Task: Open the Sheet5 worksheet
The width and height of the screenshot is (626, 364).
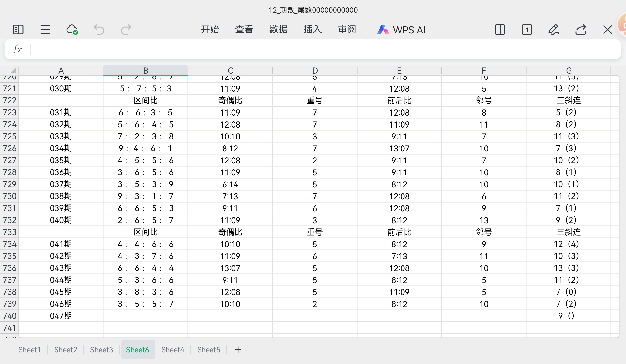Action: (208, 349)
